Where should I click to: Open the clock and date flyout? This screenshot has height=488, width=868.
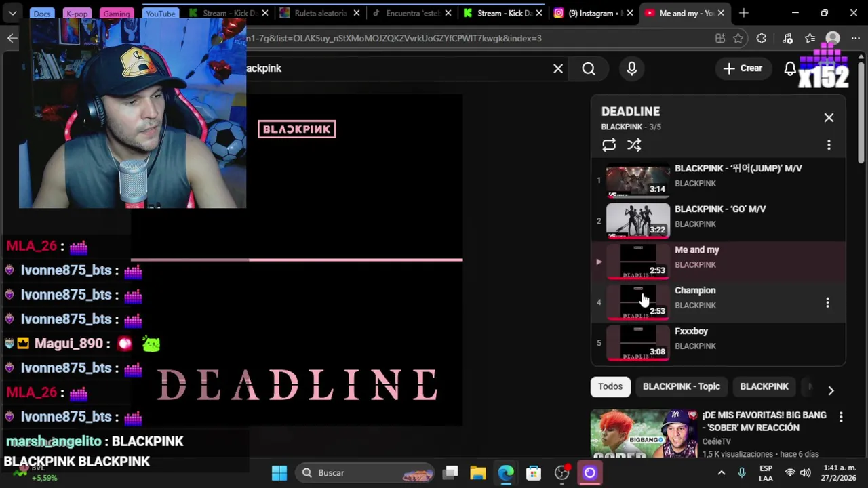click(x=840, y=473)
